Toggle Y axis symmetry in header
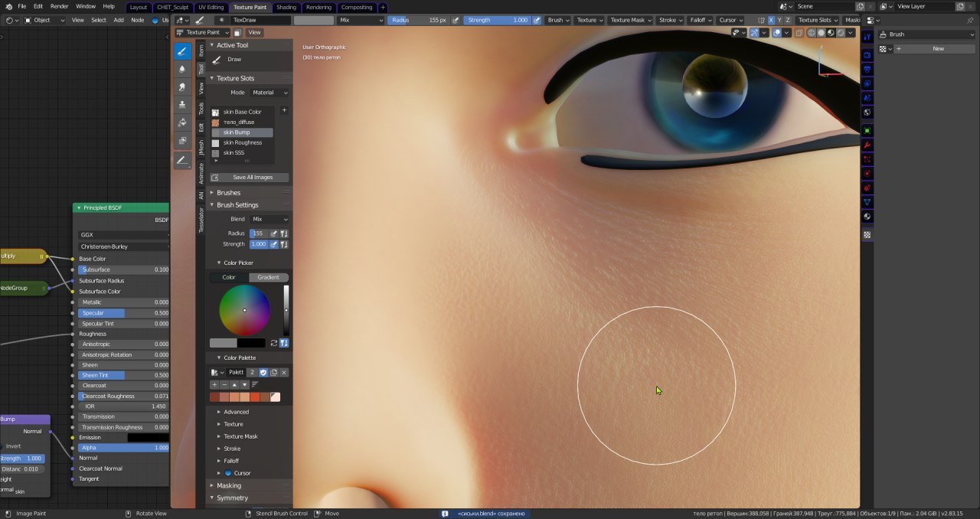The height and width of the screenshot is (519, 980). [779, 20]
